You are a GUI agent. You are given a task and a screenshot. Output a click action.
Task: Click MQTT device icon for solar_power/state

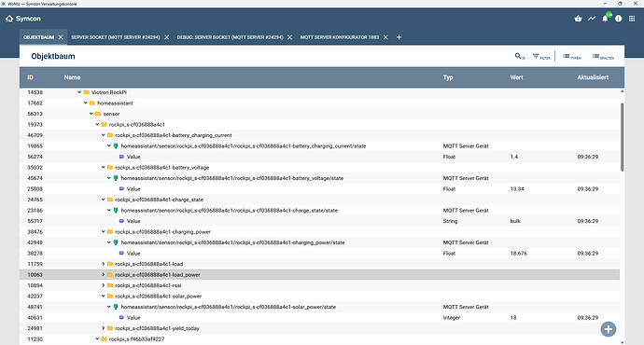tap(116, 307)
